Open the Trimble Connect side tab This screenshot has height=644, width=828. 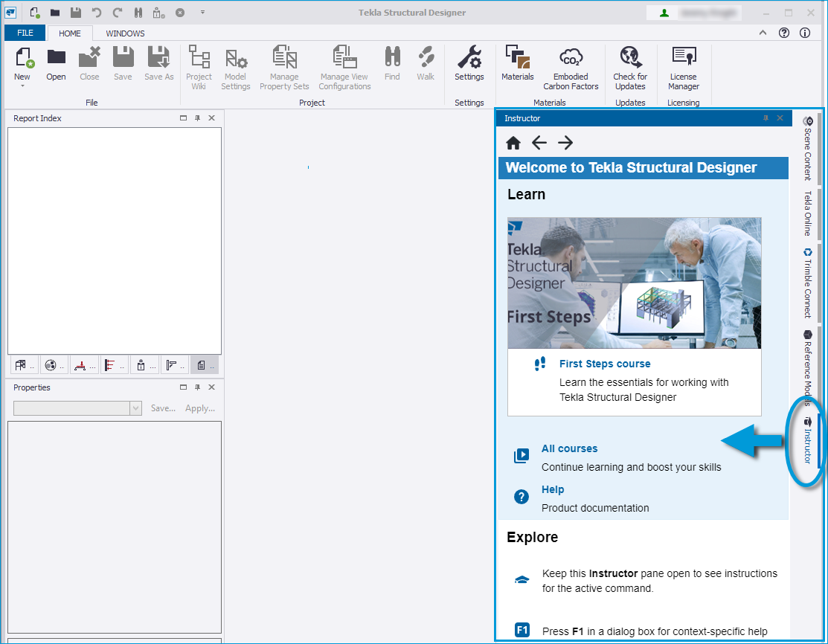coord(807,283)
